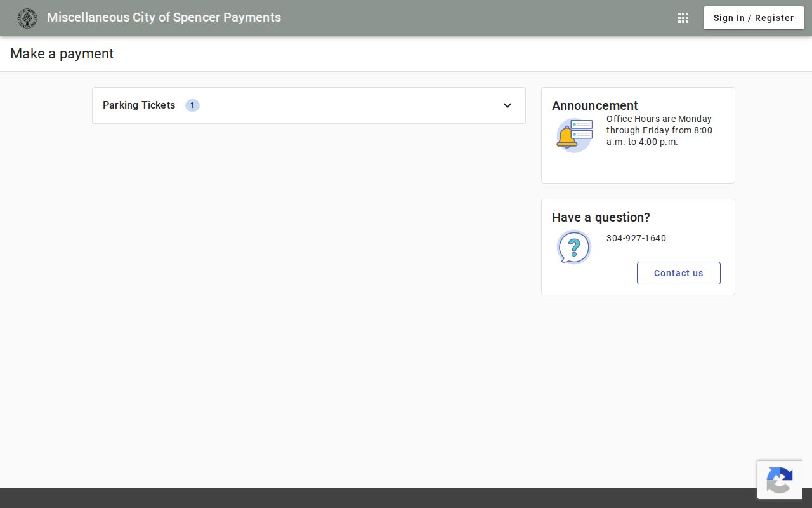The image size is (812, 508).
Task: Click the City of Spencer seal logo
Action: pyautogui.click(x=27, y=18)
